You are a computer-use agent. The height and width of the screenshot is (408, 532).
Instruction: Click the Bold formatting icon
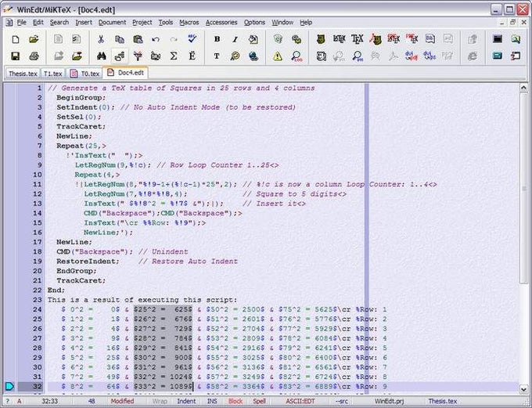click(217, 38)
